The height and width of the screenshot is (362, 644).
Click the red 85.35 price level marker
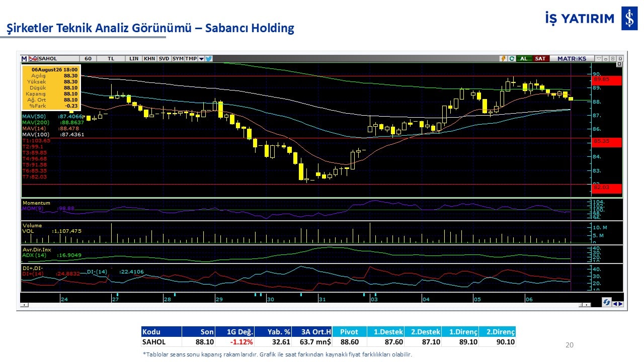click(607, 142)
